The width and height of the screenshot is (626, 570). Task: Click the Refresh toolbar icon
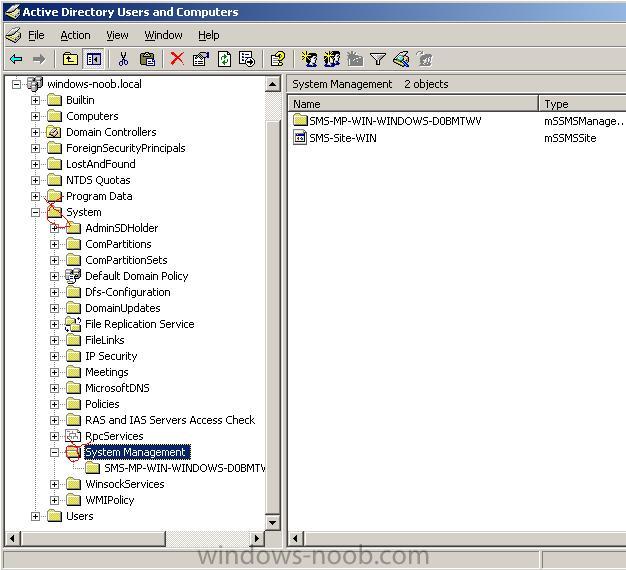point(224,59)
